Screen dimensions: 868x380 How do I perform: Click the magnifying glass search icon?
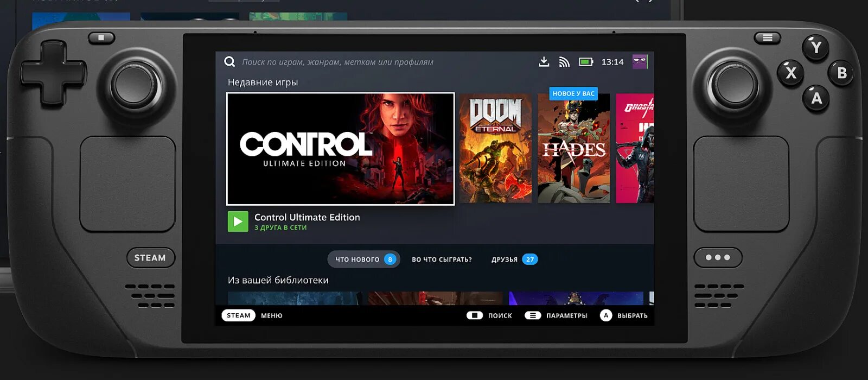(229, 62)
